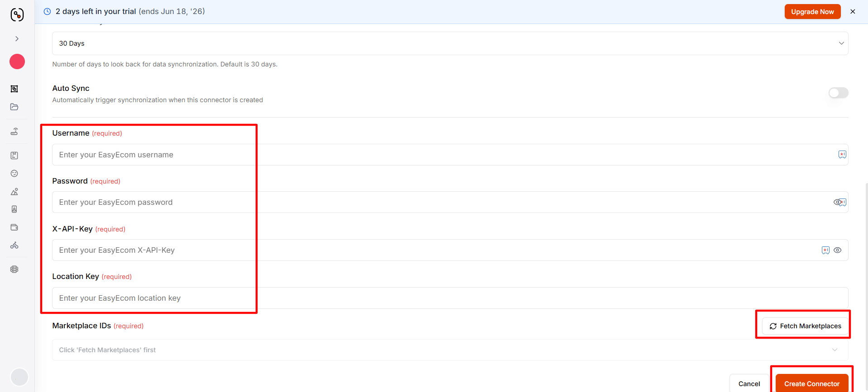Click the 'Auto Sync' label text

click(x=71, y=88)
